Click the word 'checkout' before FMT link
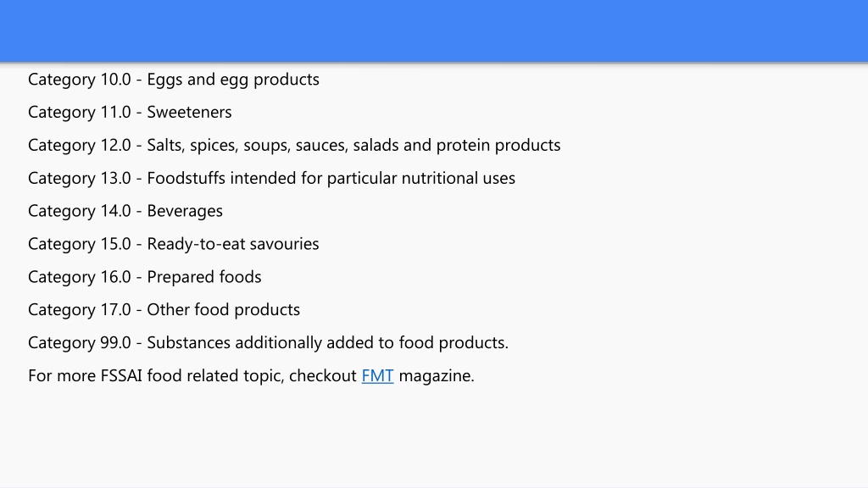The image size is (868, 488). 323,375
